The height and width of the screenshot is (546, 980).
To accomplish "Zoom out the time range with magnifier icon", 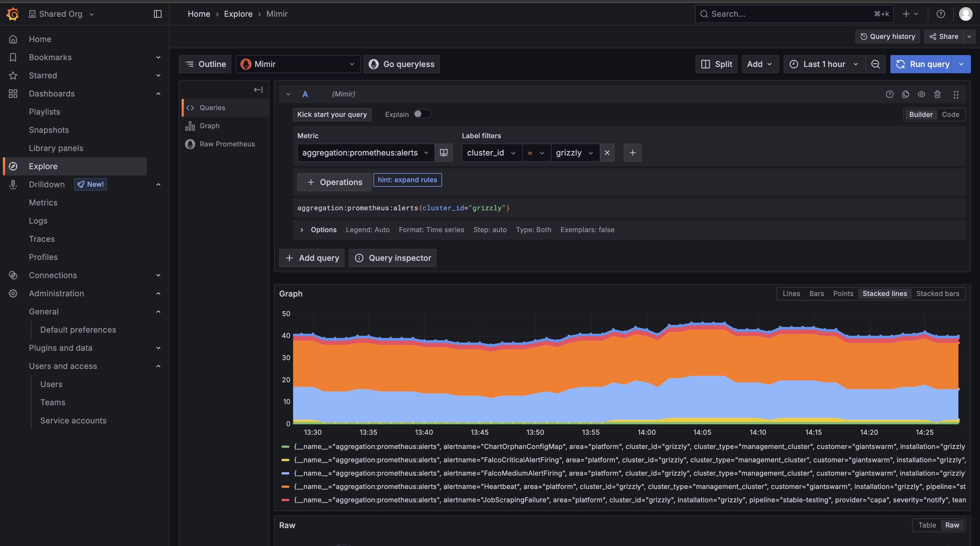I will tap(876, 64).
